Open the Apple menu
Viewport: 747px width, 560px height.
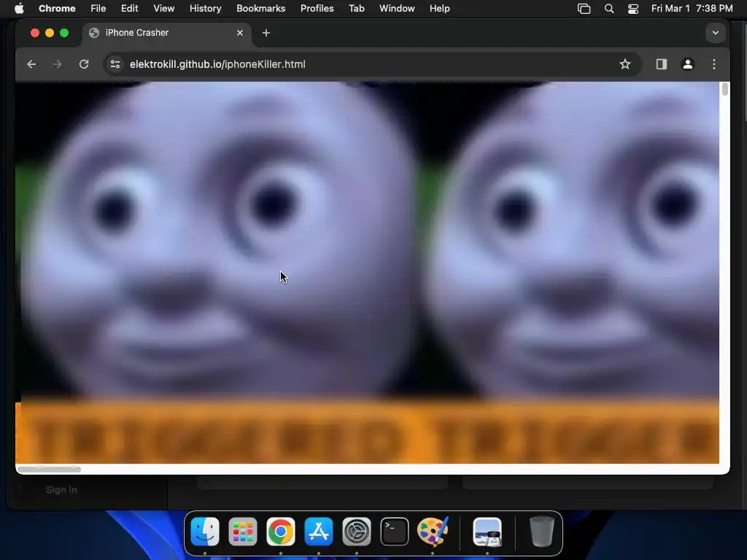point(19,9)
